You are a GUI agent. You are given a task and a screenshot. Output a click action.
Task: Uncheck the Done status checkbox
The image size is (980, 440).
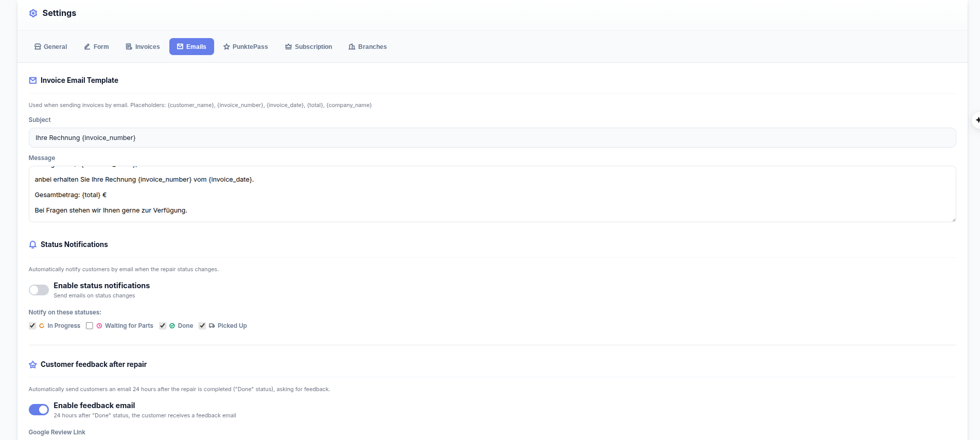(x=163, y=326)
